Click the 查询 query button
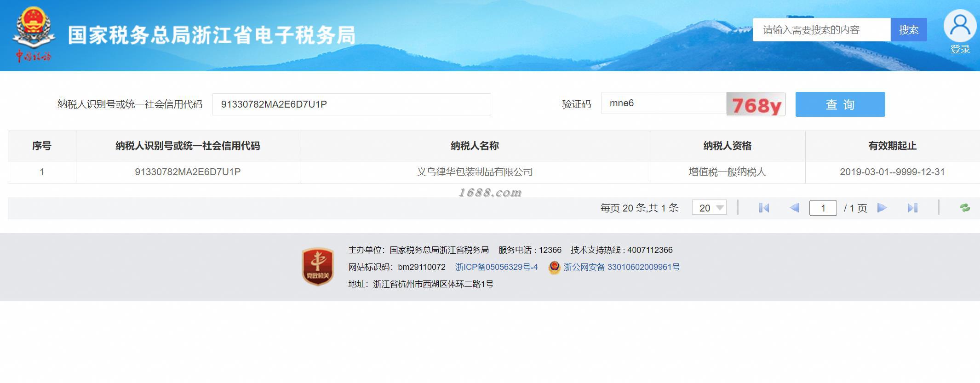Screen dimensions: 980x383 pyautogui.click(x=840, y=104)
